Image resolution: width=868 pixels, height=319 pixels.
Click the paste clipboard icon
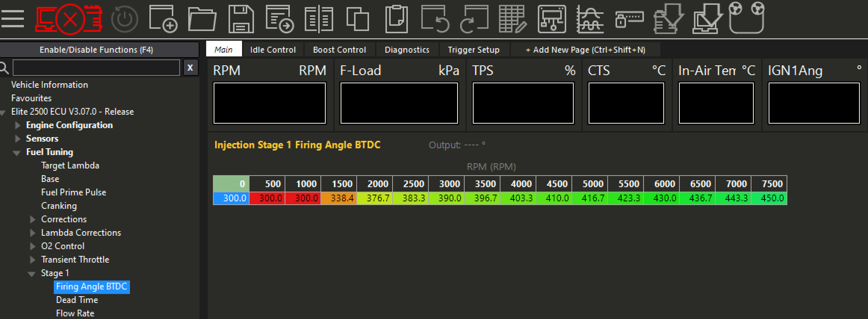pyautogui.click(x=396, y=19)
